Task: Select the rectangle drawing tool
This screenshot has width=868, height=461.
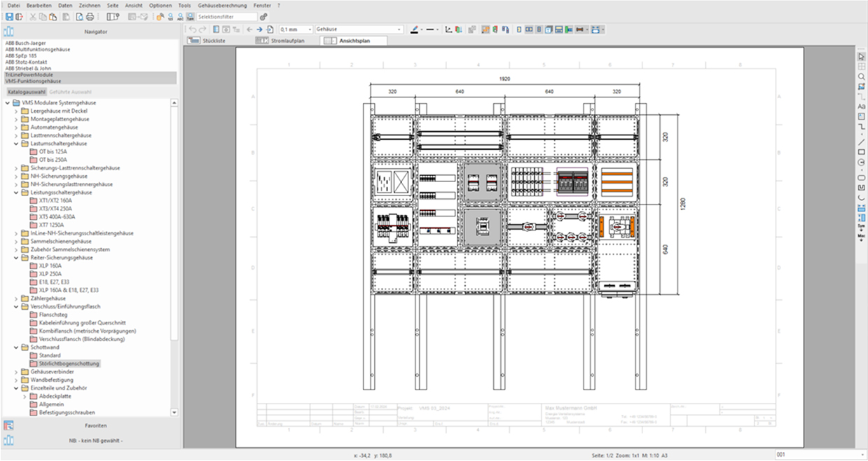Action: [x=862, y=153]
